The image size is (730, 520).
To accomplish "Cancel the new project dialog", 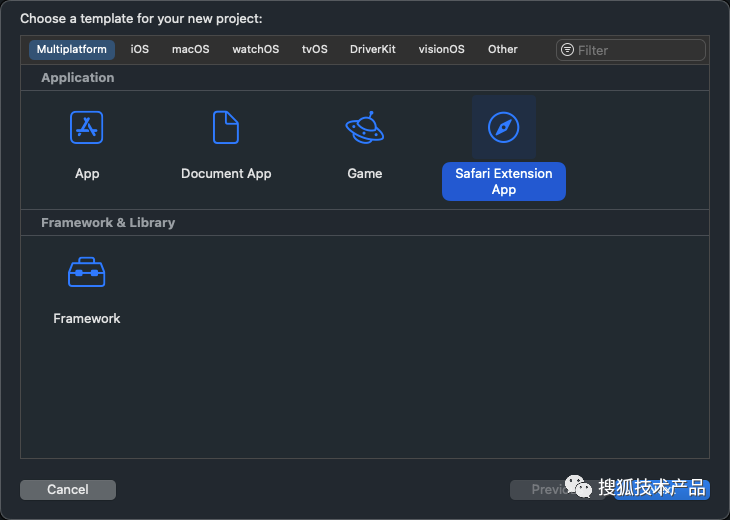I will click(x=68, y=490).
